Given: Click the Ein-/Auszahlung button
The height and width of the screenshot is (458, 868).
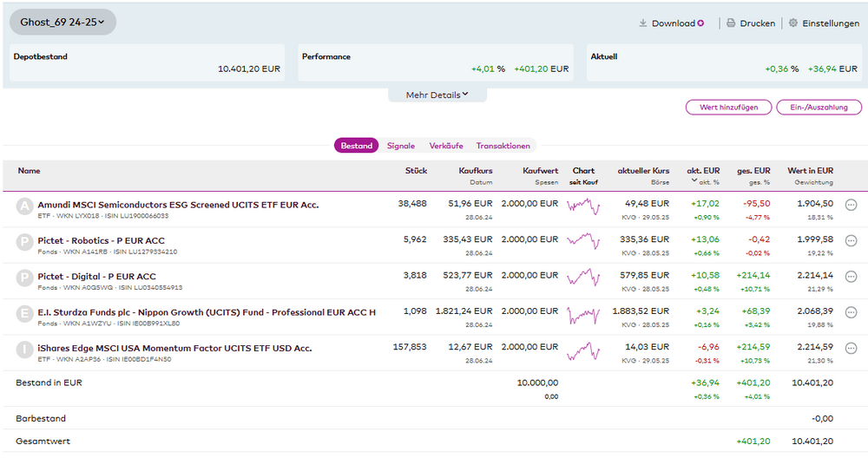Looking at the screenshot, I should coord(819,108).
